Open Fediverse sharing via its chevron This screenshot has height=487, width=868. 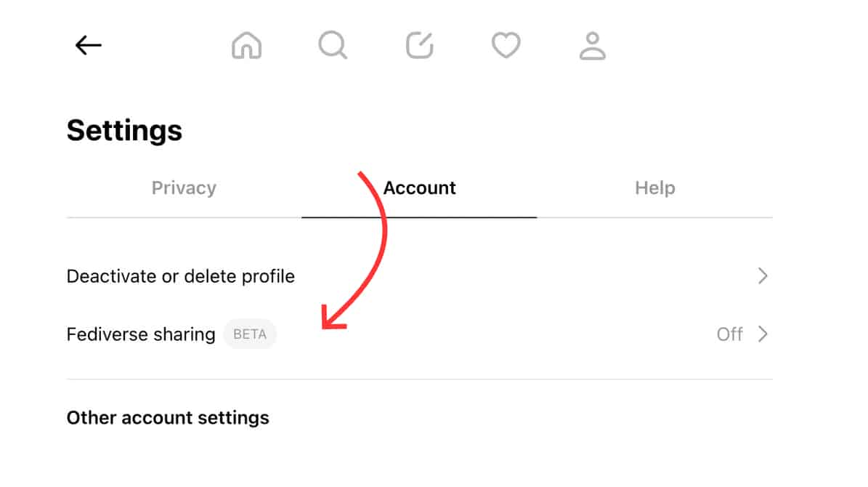763,334
